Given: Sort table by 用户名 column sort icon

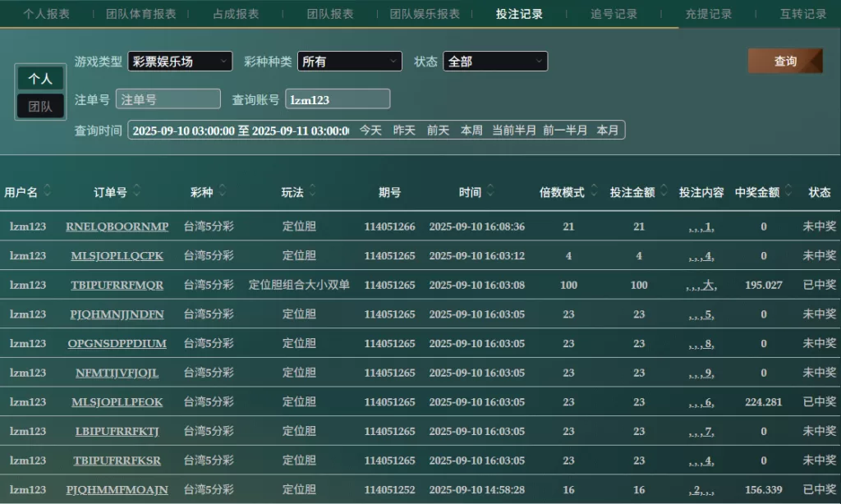Looking at the screenshot, I should 48,191.
